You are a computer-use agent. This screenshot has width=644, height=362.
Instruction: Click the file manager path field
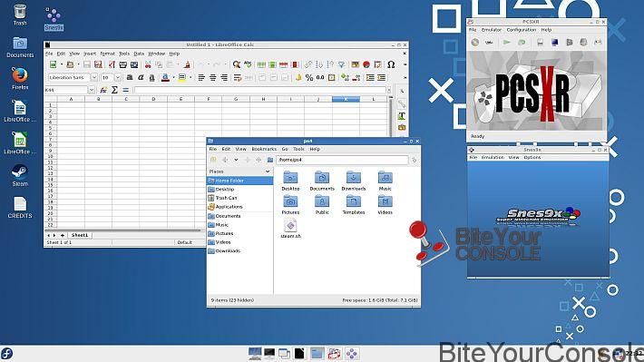pos(342,160)
